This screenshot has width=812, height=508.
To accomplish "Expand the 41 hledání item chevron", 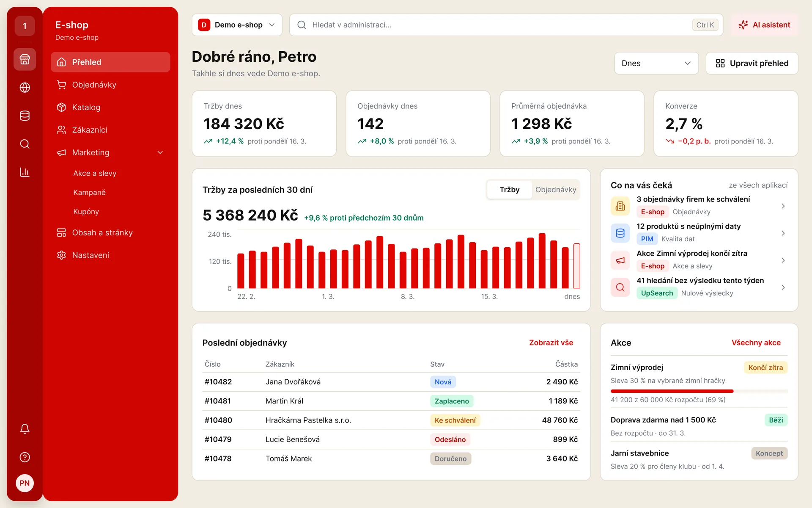I will [783, 287].
